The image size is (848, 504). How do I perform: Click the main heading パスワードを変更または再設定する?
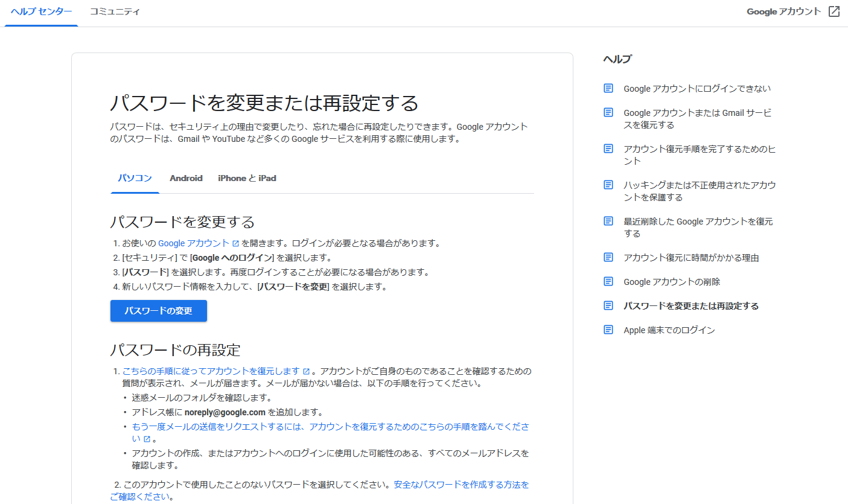[264, 103]
